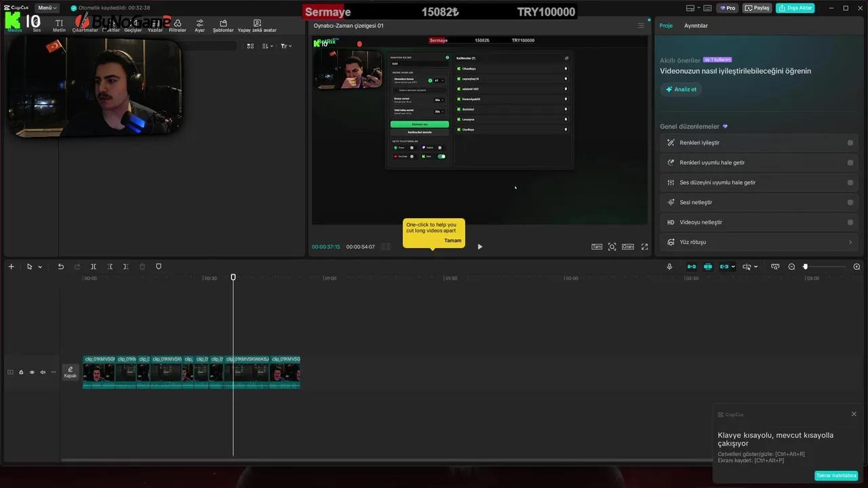The image size is (868, 488).
Task: Click the add track plus icon
Action: (x=11, y=267)
